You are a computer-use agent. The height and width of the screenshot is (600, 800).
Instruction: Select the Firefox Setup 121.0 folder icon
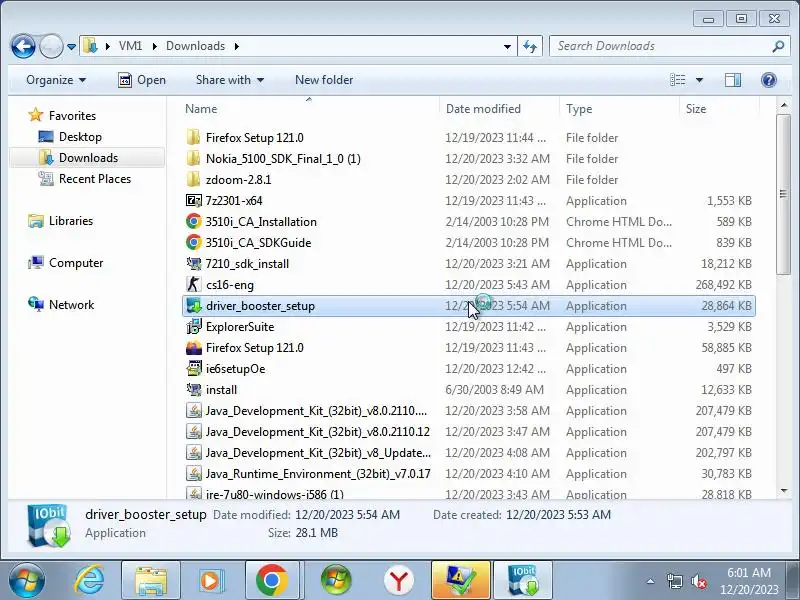193,137
